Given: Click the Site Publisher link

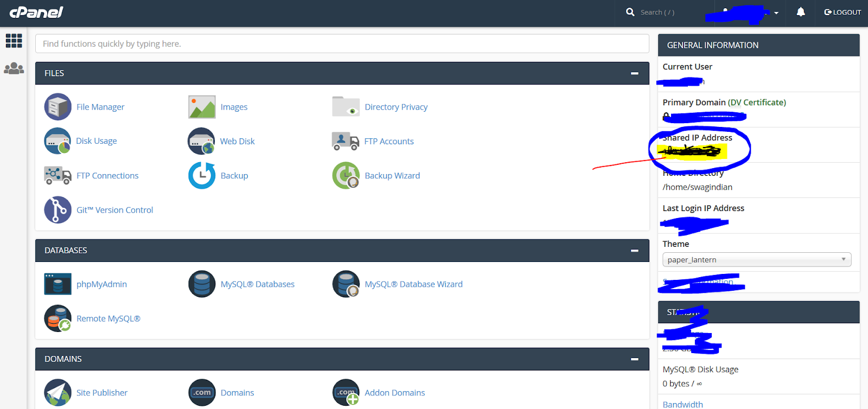Looking at the screenshot, I should click(102, 393).
